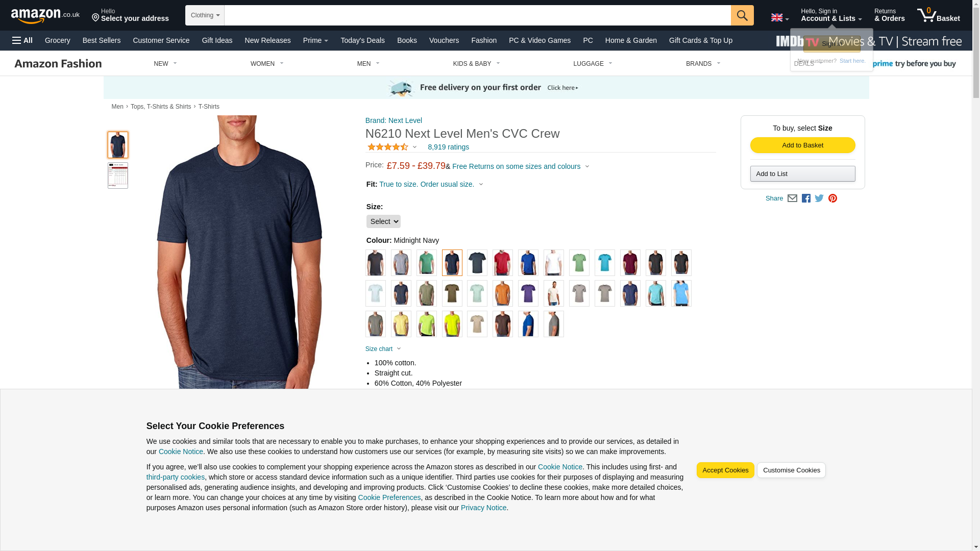Open the basket cart icon
Image resolution: width=980 pixels, height=551 pixels.
click(x=938, y=15)
